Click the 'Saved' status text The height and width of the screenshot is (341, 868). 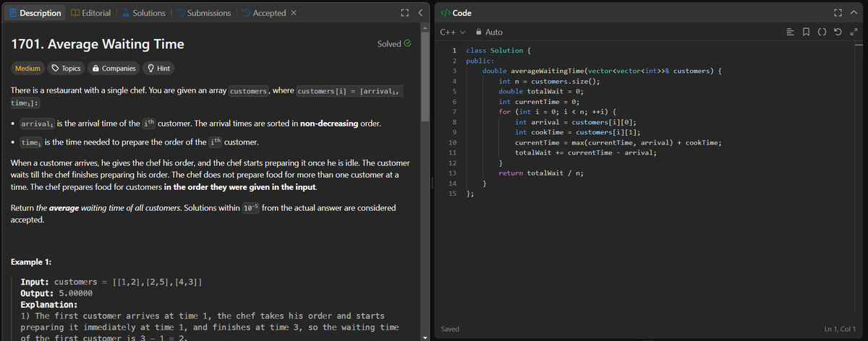click(x=449, y=329)
